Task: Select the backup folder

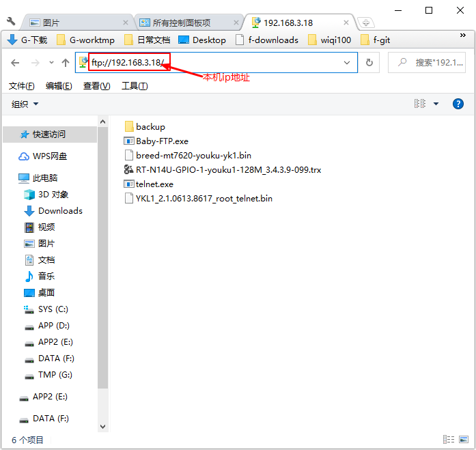Action: click(x=145, y=127)
